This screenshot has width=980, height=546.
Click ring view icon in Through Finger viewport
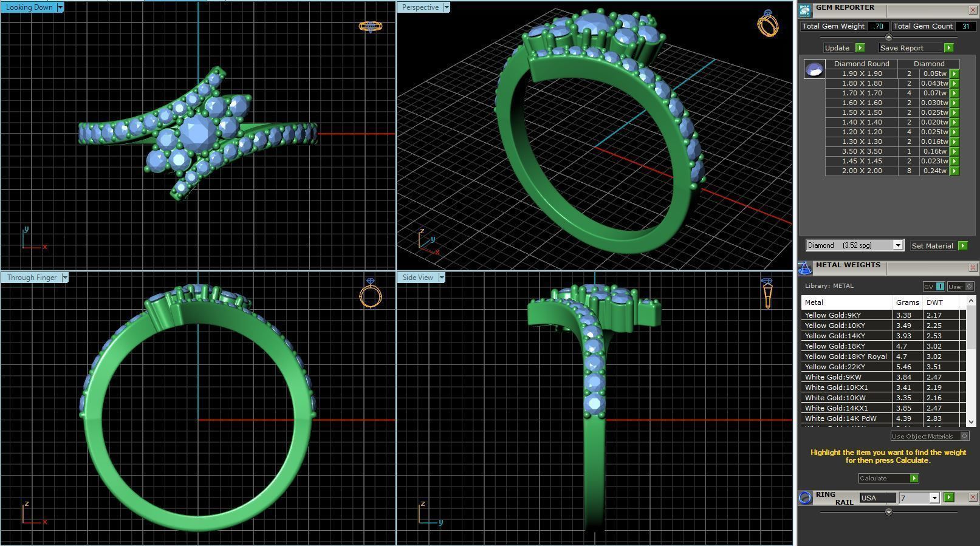[371, 293]
